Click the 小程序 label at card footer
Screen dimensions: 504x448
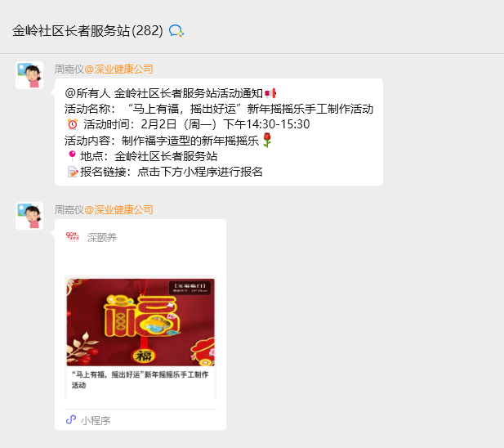click(96, 420)
